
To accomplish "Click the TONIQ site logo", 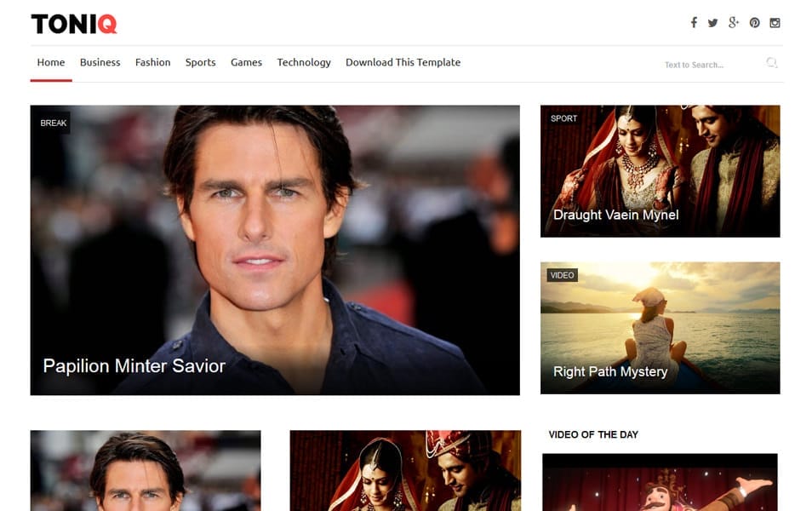I will pyautogui.click(x=73, y=24).
